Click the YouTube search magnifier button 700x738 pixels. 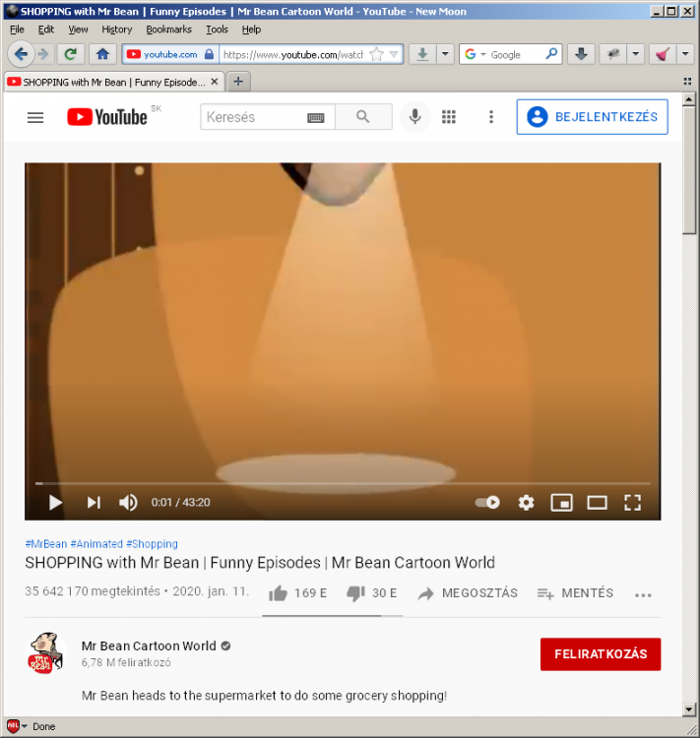click(x=363, y=117)
